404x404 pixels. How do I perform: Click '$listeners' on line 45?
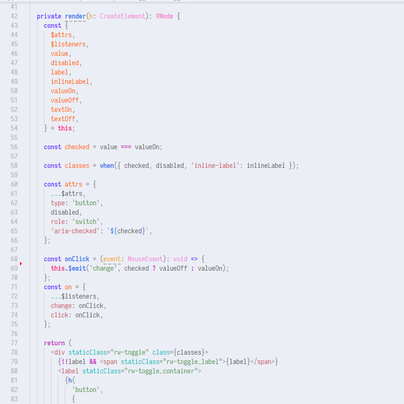(x=68, y=44)
